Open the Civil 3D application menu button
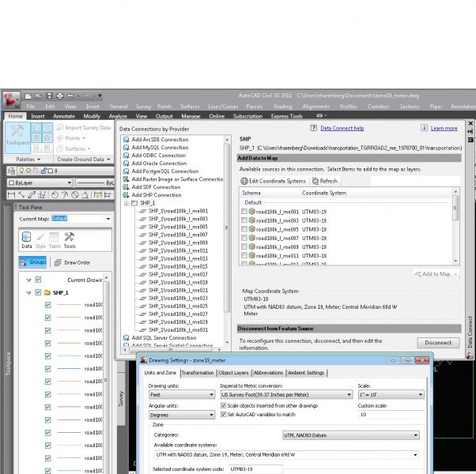 coord(11,100)
